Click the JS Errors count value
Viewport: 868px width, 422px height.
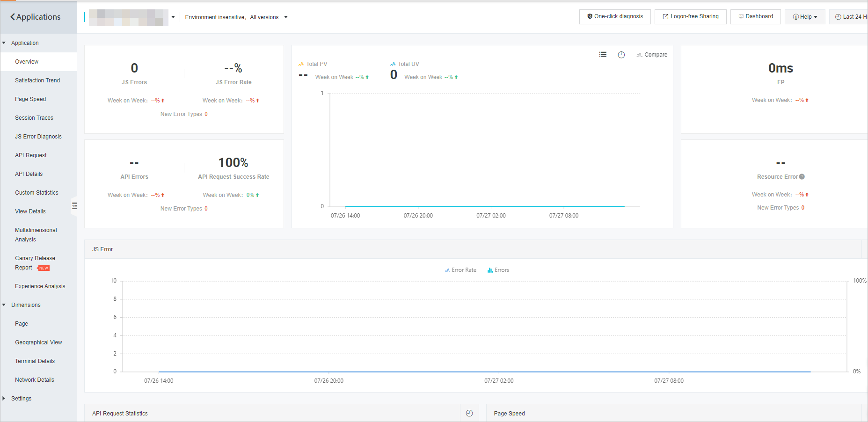click(x=134, y=68)
